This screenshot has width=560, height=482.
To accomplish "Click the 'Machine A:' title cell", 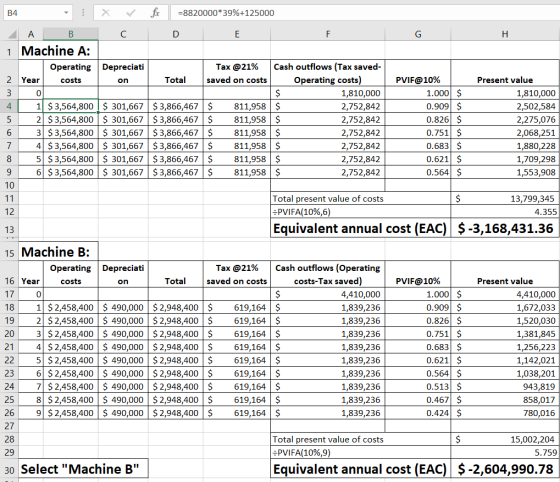I will click(58, 51).
